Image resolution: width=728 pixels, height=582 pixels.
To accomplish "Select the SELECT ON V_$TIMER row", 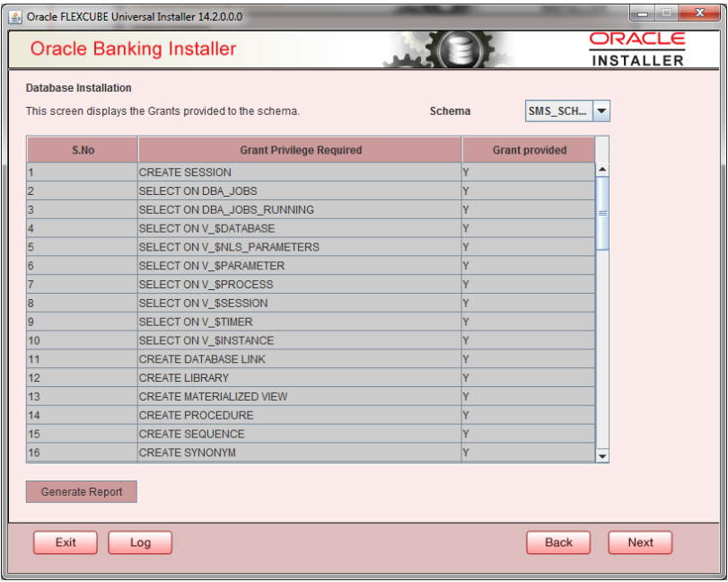I will (x=311, y=322).
